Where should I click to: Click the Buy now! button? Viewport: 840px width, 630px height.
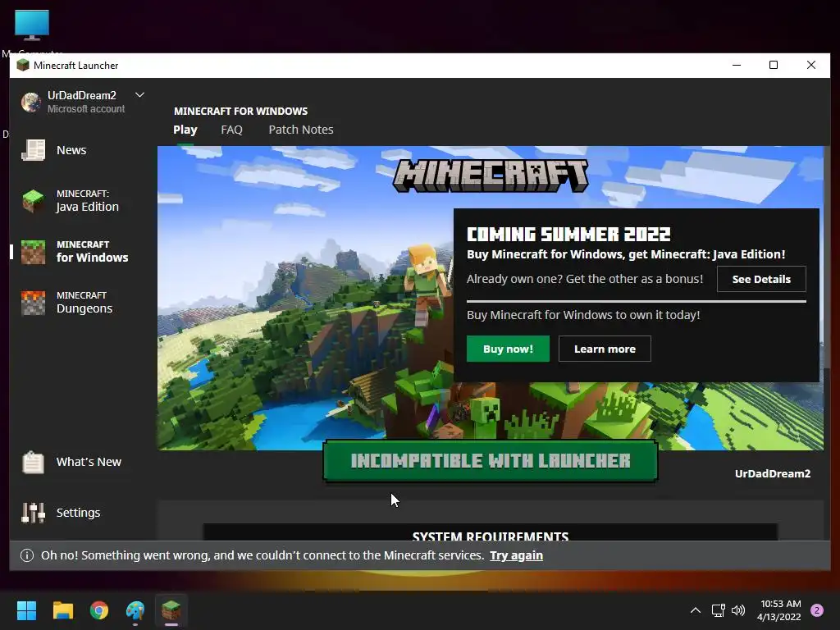508,349
